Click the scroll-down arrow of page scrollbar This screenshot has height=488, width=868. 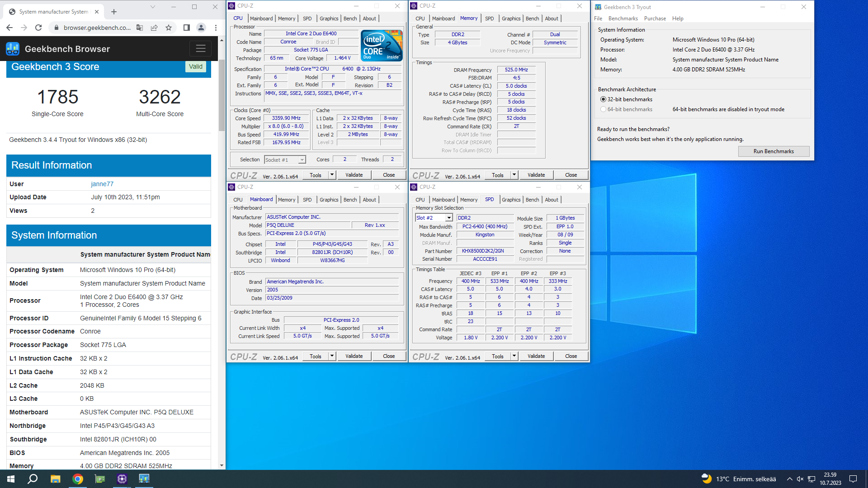(x=222, y=465)
